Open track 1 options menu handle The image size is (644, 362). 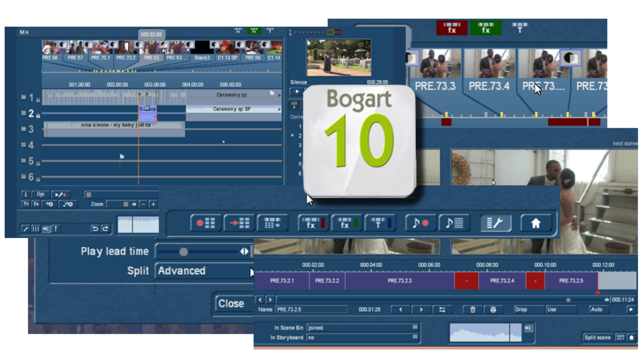click(23, 98)
